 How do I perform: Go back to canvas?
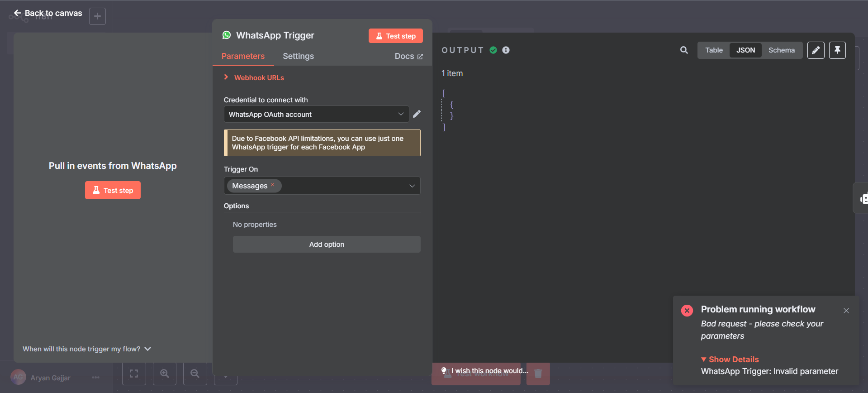pos(48,13)
